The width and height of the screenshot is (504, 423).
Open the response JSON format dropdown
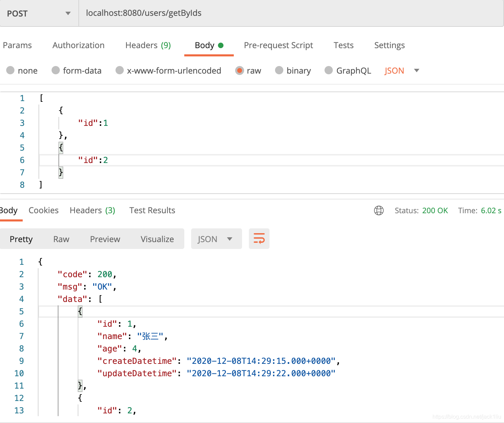tap(216, 239)
